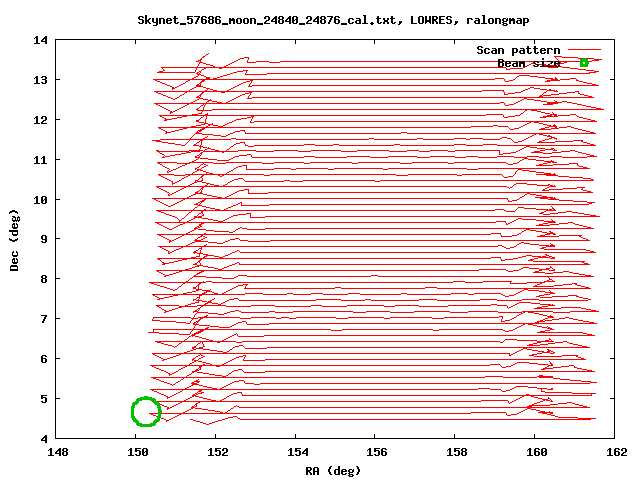The image size is (640, 480).
Task: Click the RA axis tick label 152
Action: (218, 452)
